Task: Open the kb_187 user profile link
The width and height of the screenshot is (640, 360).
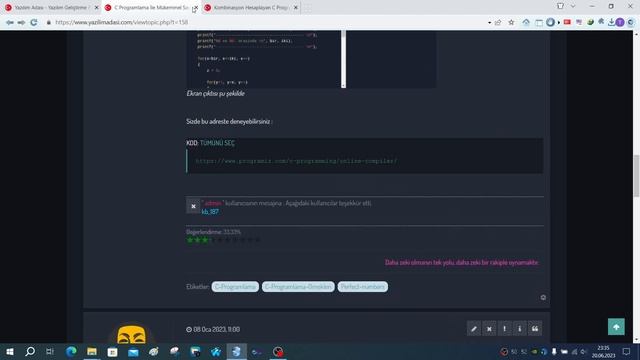Action: click(x=210, y=211)
